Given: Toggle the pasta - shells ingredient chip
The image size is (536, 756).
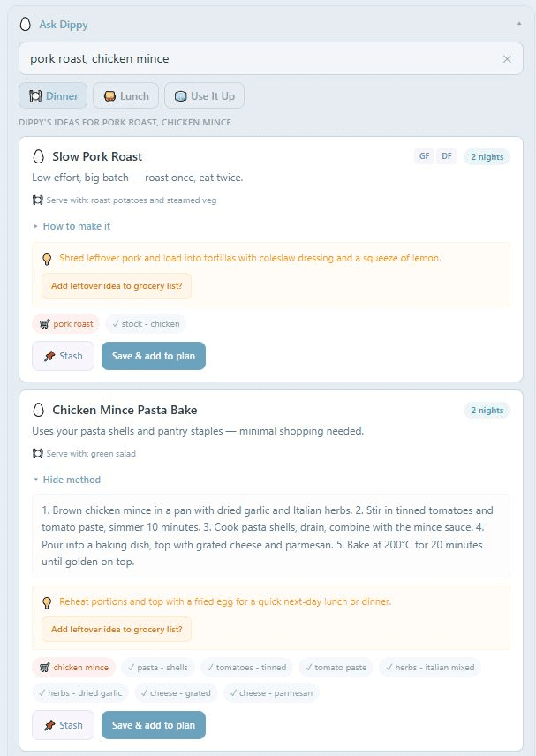Looking at the screenshot, I should pos(157,668).
